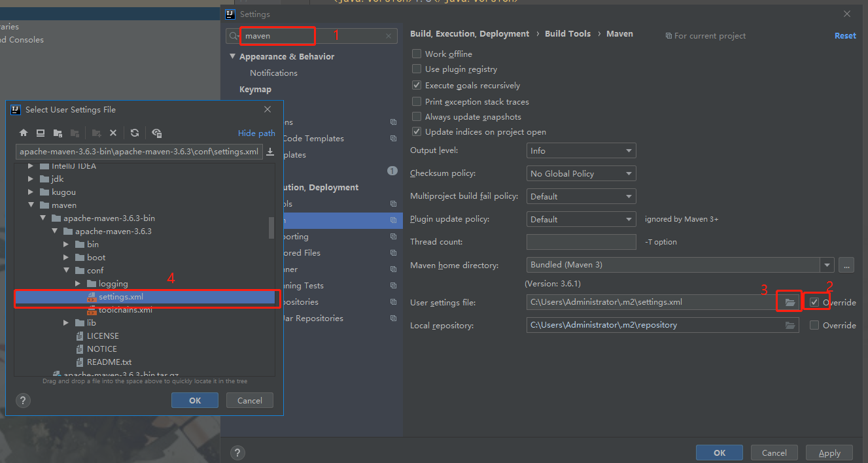
Task: Toggle show hidden files and directories
Action: pyautogui.click(x=157, y=133)
